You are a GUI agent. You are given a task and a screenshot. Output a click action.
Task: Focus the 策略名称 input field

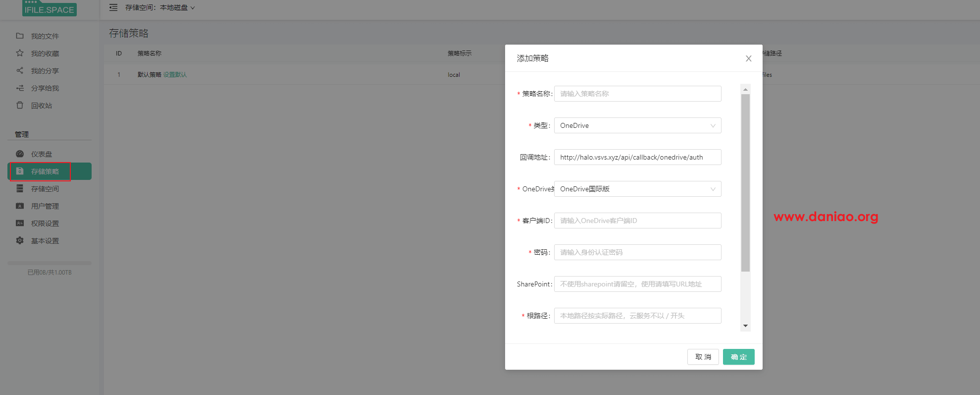(637, 94)
